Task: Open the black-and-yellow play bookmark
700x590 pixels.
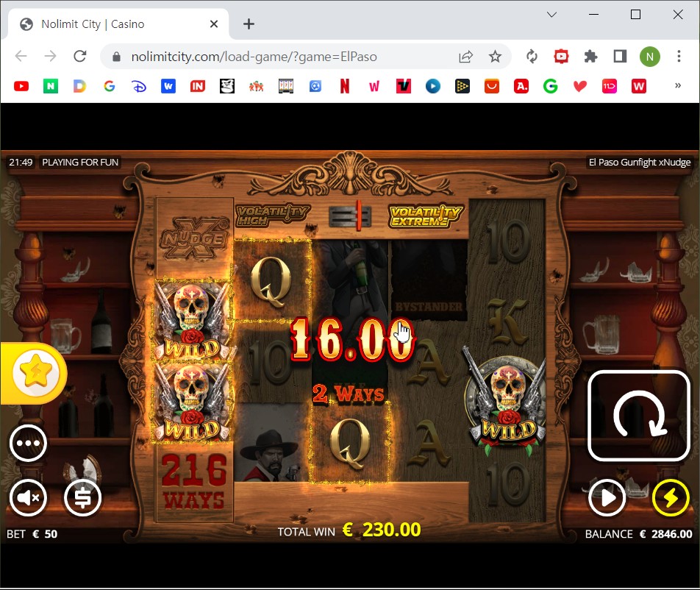Action: 462,86
